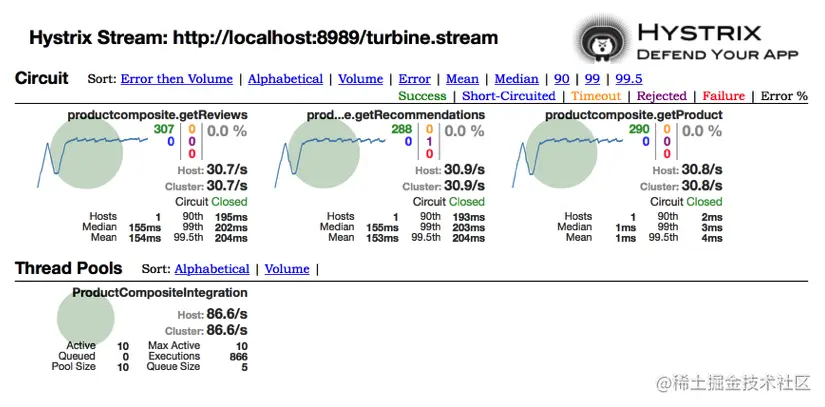Click Executions value 866
825x407 pixels.
pyautogui.click(x=238, y=357)
